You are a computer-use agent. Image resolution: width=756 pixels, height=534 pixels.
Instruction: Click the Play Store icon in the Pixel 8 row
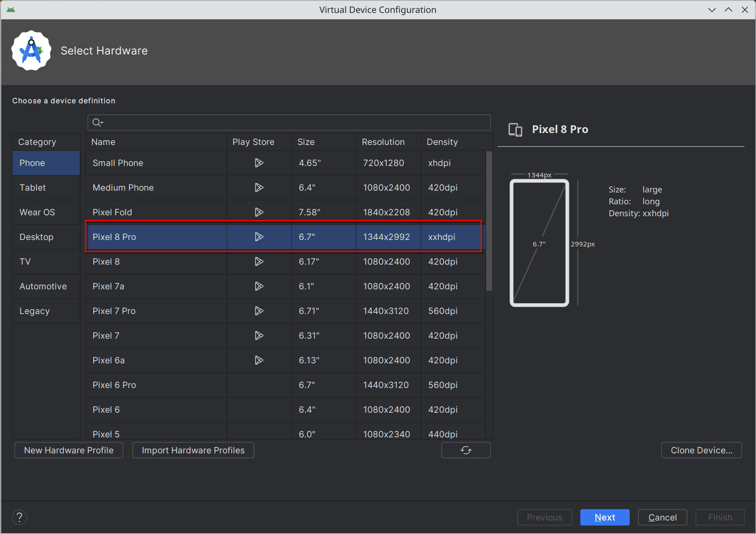click(259, 262)
